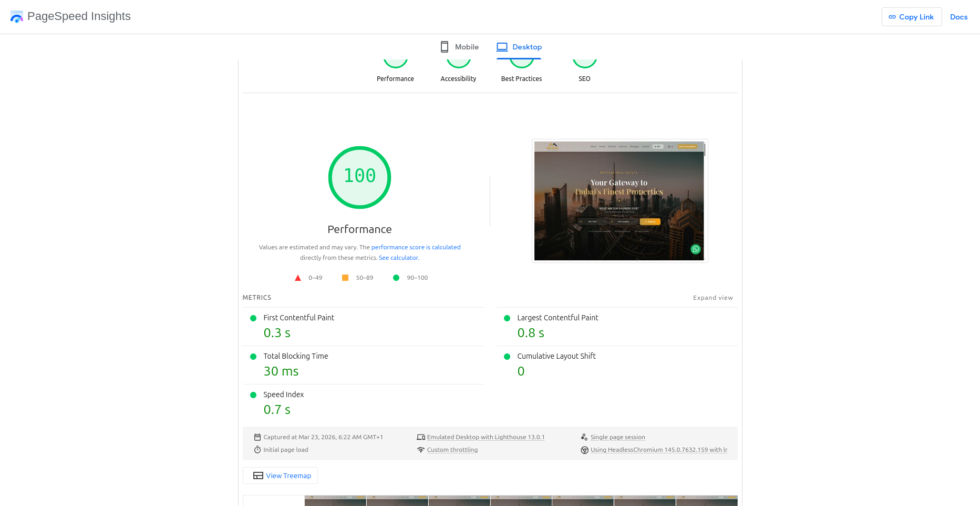This screenshot has height=506, width=980.
Task: Click the emulated desktop device icon
Action: pos(421,437)
